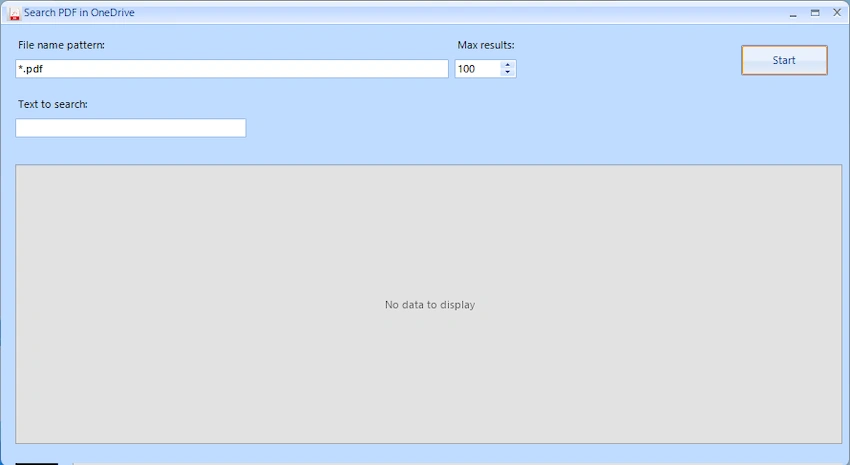Click the 'Search PDF in OneDrive' title text
This screenshot has width=850, height=465.
[79, 12]
